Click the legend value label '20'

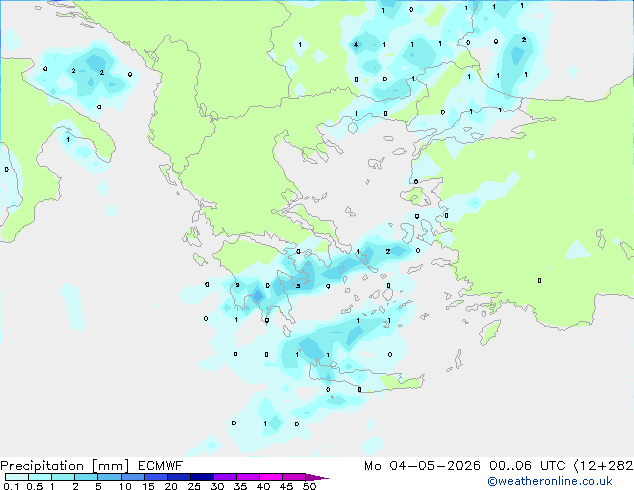pos(171,486)
